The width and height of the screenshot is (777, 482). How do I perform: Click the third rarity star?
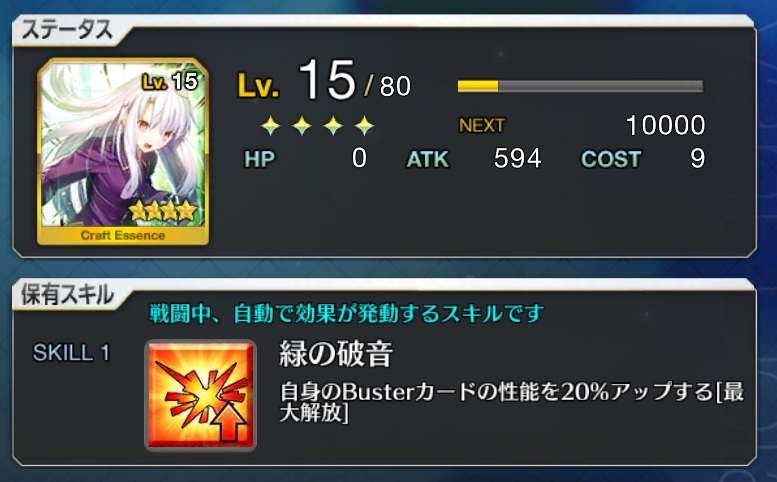point(333,126)
